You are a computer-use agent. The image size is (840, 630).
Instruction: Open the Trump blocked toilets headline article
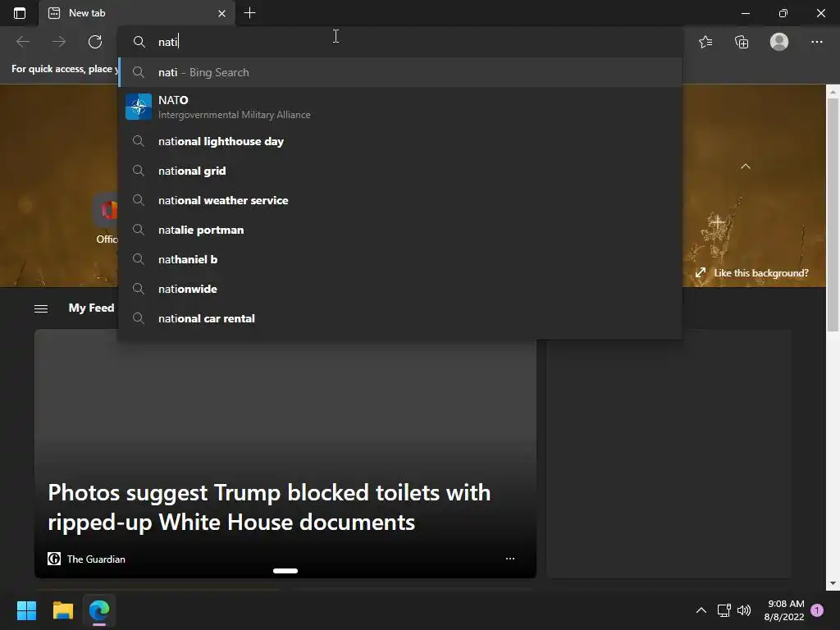coord(269,507)
